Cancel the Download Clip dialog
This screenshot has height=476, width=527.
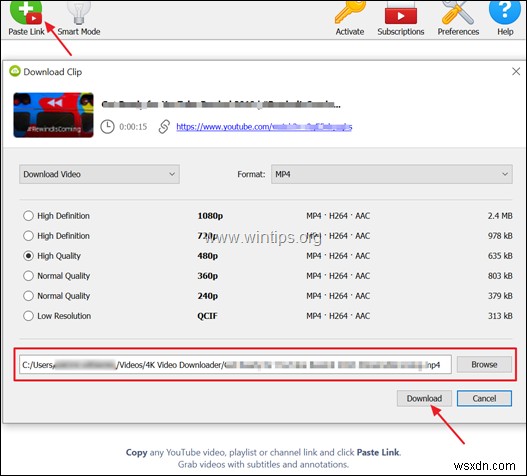click(484, 398)
